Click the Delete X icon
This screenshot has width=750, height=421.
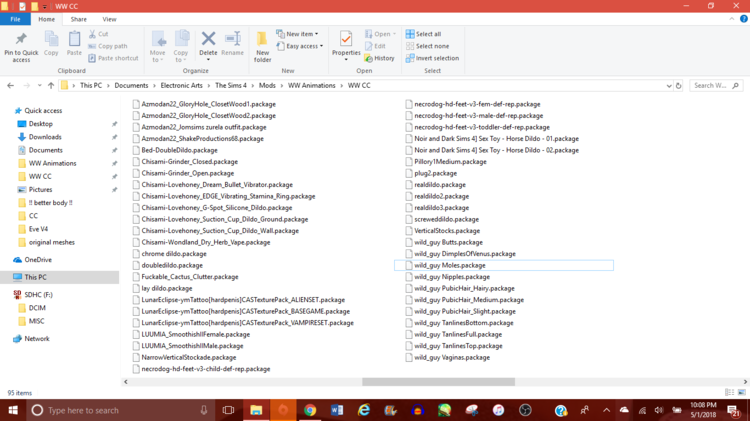[208, 38]
